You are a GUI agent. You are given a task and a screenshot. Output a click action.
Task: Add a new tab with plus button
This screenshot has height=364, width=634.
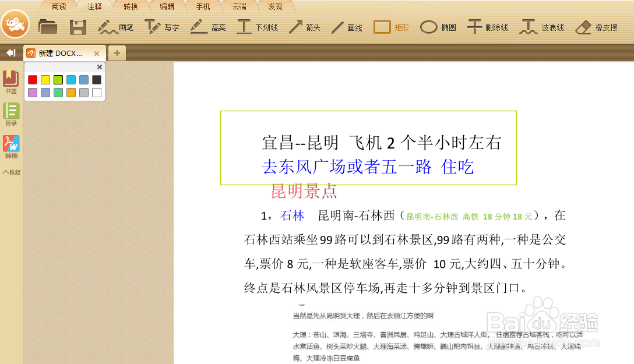117,53
